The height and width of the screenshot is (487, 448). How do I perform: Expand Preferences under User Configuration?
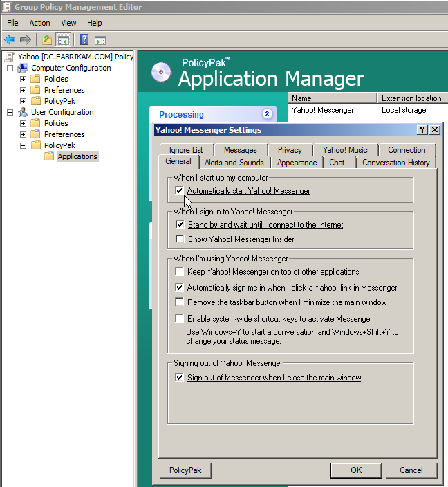pyautogui.click(x=23, y=134)
